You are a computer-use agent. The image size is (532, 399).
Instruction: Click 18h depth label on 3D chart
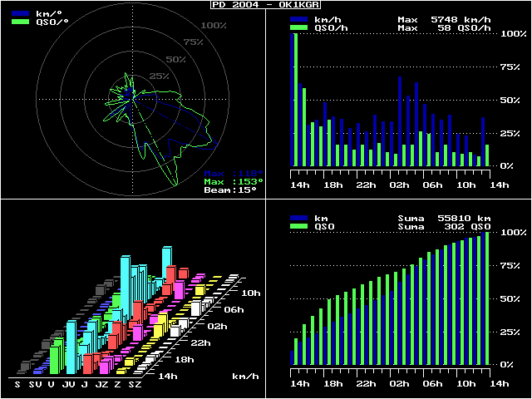[184, 360]
